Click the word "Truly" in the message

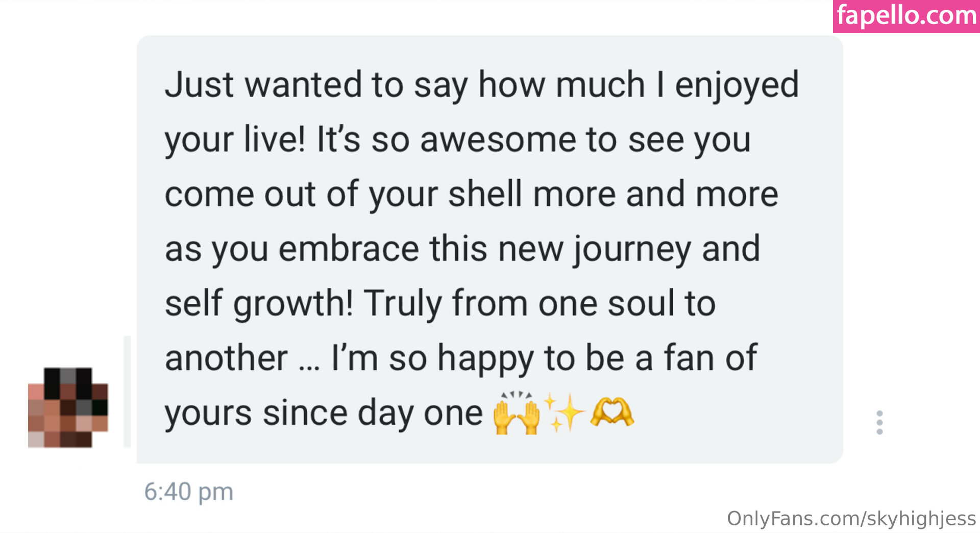(402, 304)
